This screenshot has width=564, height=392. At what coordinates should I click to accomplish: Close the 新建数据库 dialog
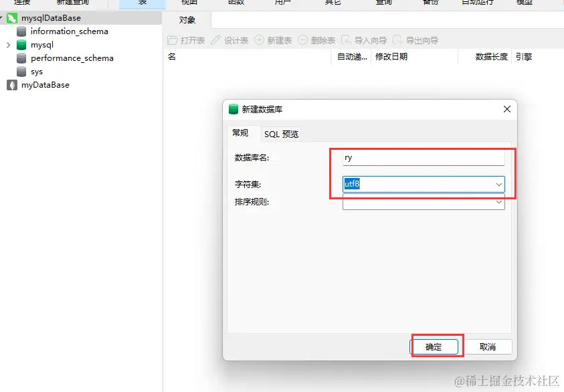(507, 109)
